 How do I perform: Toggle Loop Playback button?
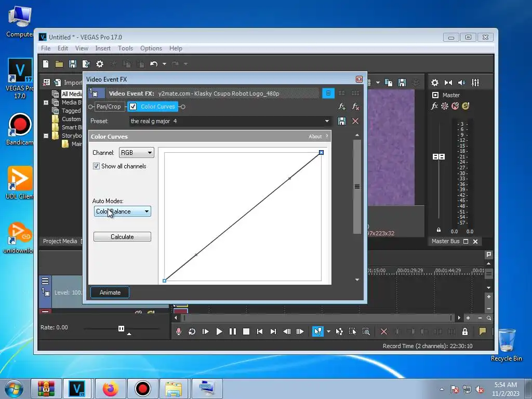point(192,331)
